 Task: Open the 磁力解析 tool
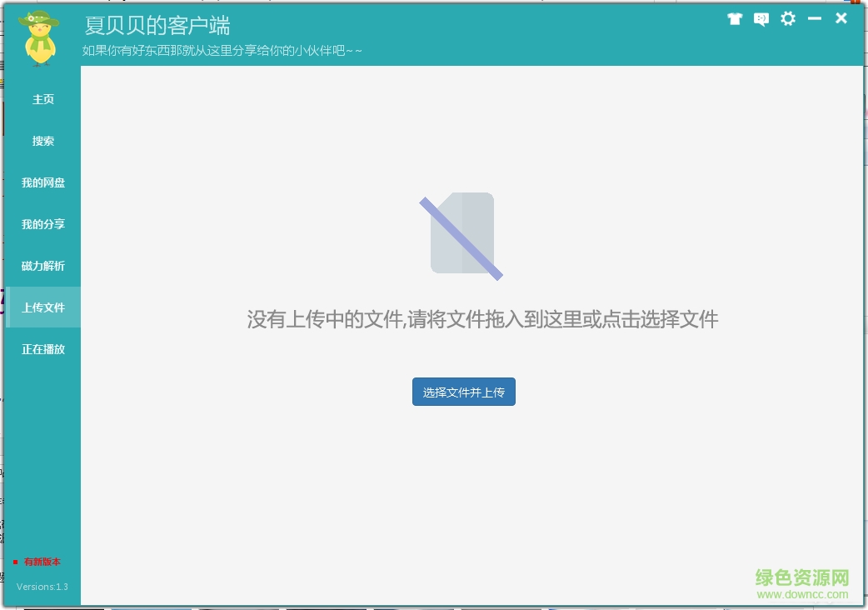[42, 266]
